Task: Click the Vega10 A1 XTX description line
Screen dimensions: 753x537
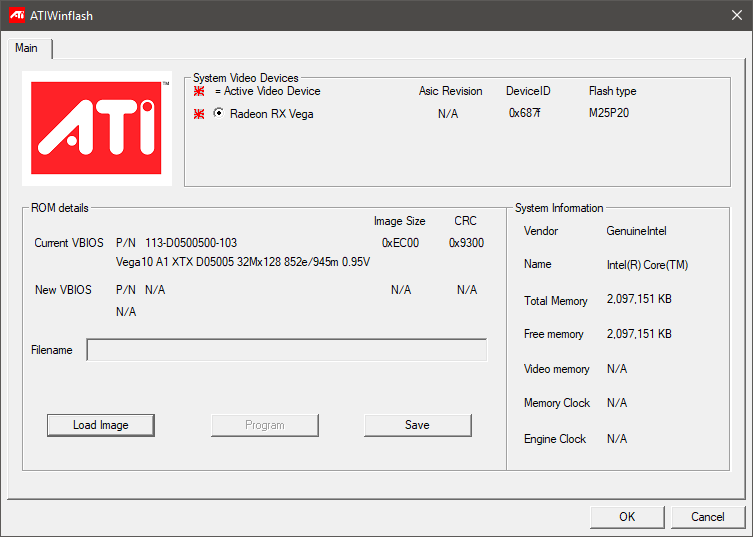Action: pos(243,262)
